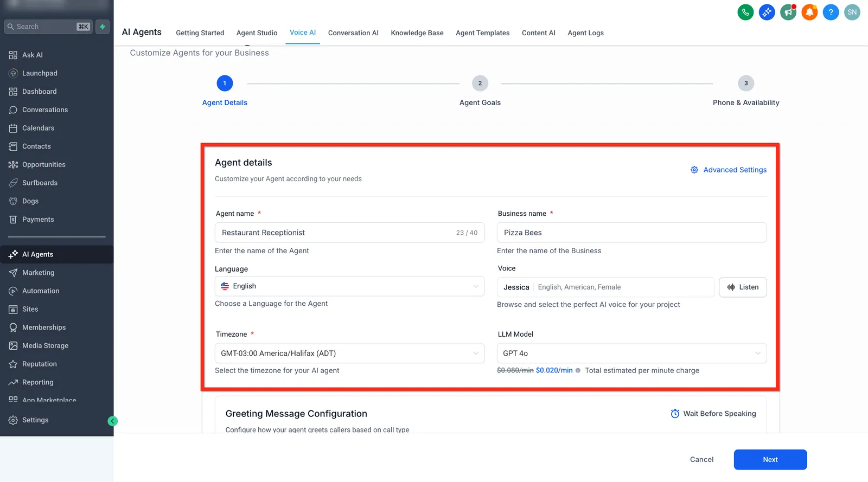Click the Ask AI sidebar icon
The height and width of the screenshot is (482, 868).
coord(13,55)
